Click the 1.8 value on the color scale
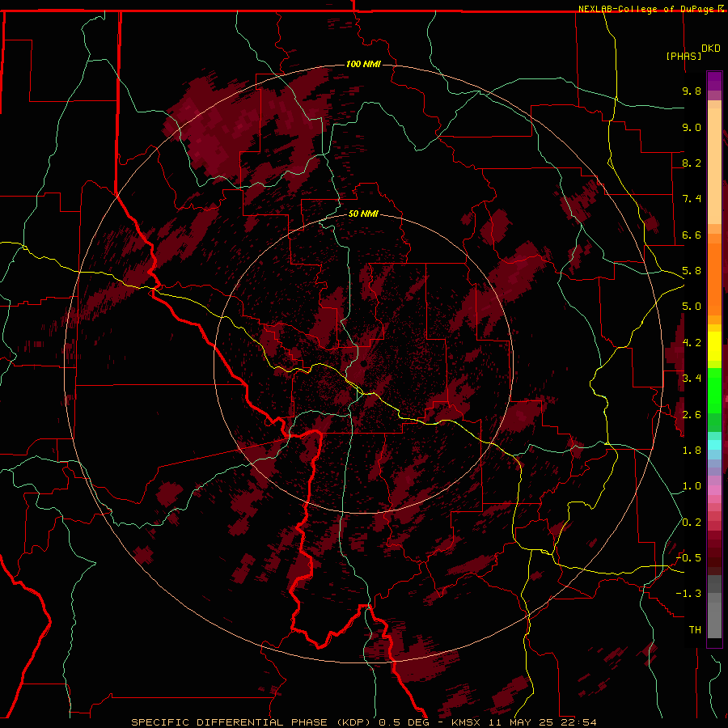 [692, 451]
